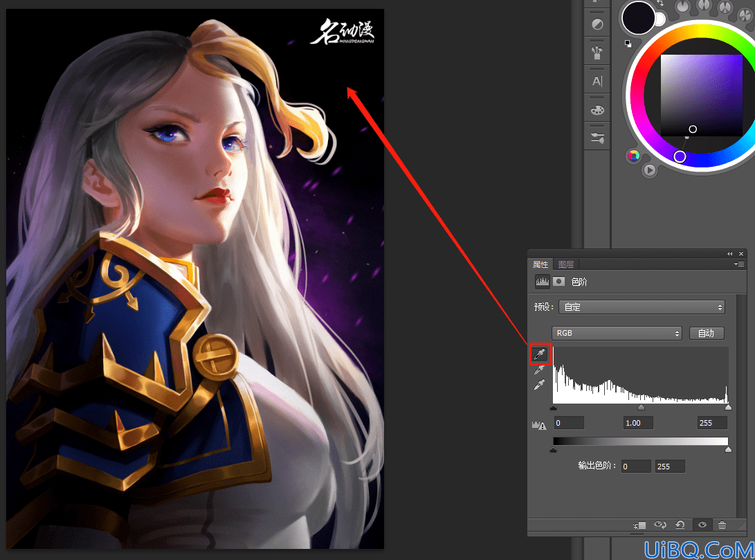
Task: Open the Properties panel flyout menu
Action: click(739, 264)
